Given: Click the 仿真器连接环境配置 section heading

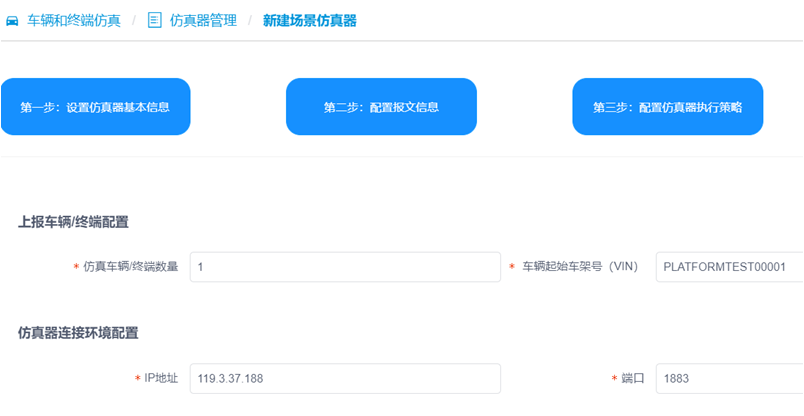Looking at the screenshot, I should click(x=78, y=333).
